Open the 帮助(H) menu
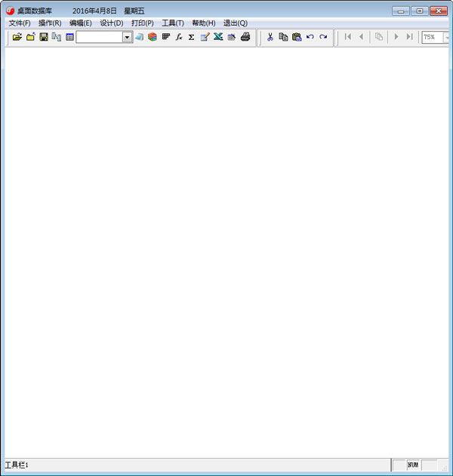The image size is (453, 476). tap(204, 23)
